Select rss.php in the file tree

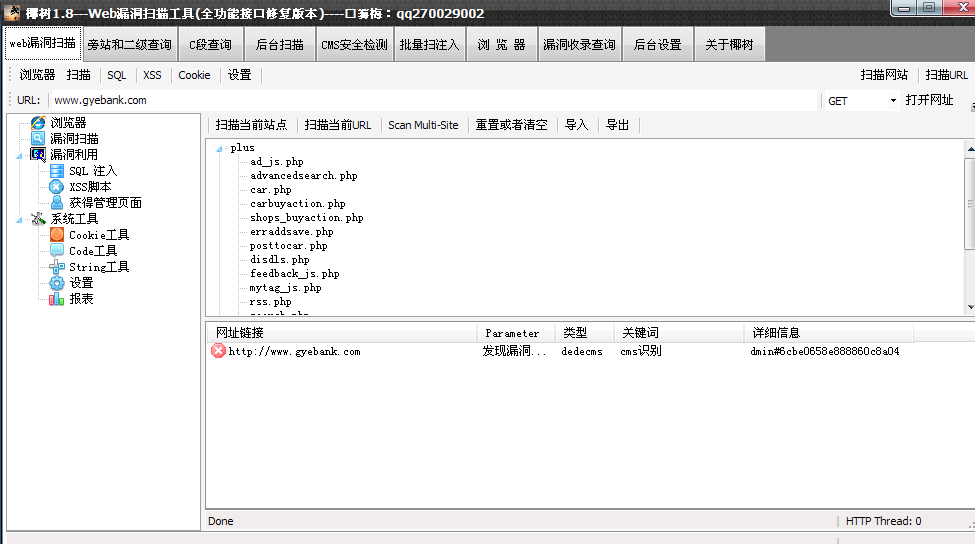270,302
